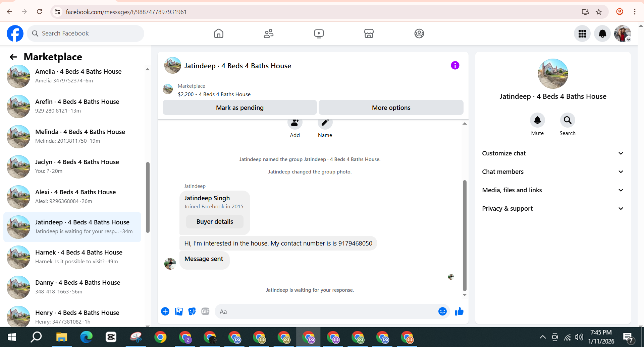Open the $2,200 - 4 Beds 4 Baths House listing
Image resolution: width=644 pixels, height=347 pixels.
[x=214, y=94]
